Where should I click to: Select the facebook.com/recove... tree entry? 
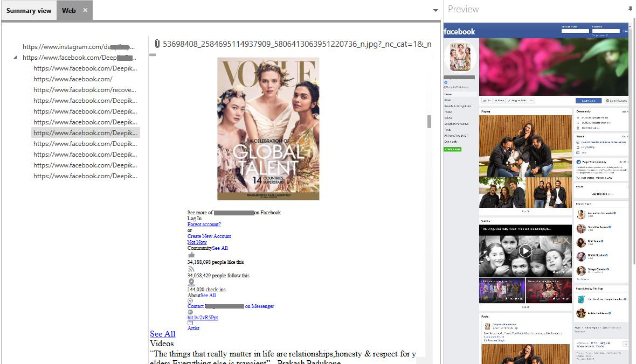click(x=85, y=89)
